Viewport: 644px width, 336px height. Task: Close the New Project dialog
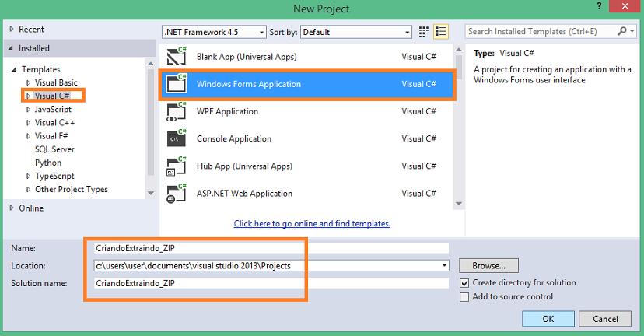(x=625, y=6)
